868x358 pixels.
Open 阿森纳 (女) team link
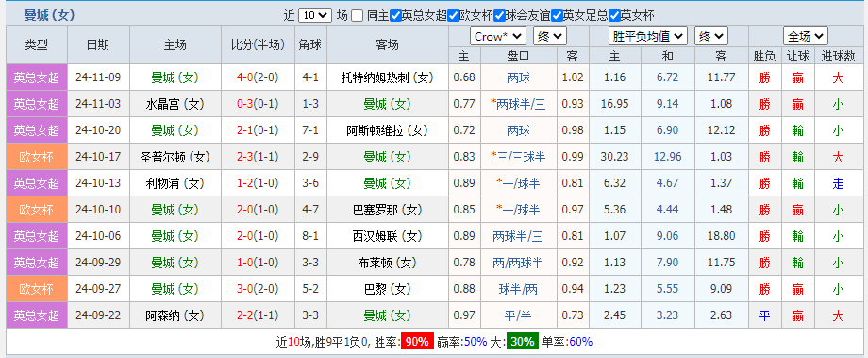tap(175, 315)
